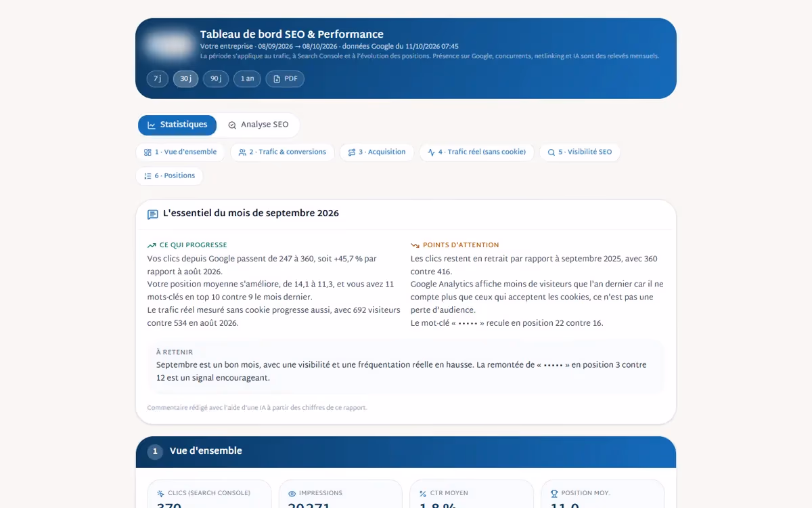Click the title Tableau de bord SEO & Performance
812x508 pixels.
tap(292, 35)
